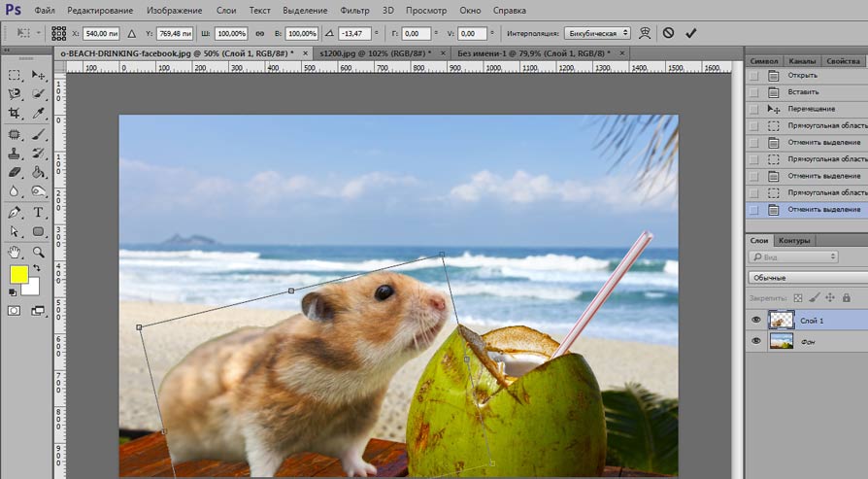This screenshot has width=868, height=479.
Task: Expand the toolbox with the double arrows
Action: click(x=7, y=50)
